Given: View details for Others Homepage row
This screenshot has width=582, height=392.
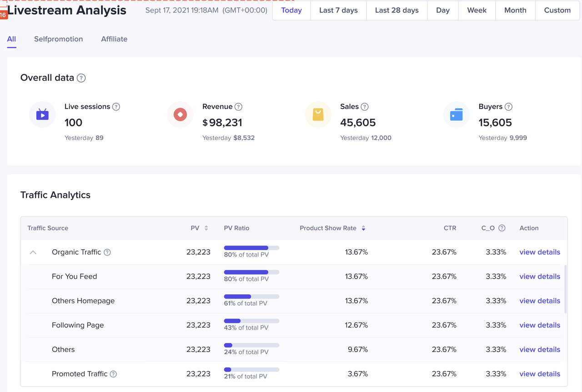Looking at the screenshot, I should (x=539, y=301).
